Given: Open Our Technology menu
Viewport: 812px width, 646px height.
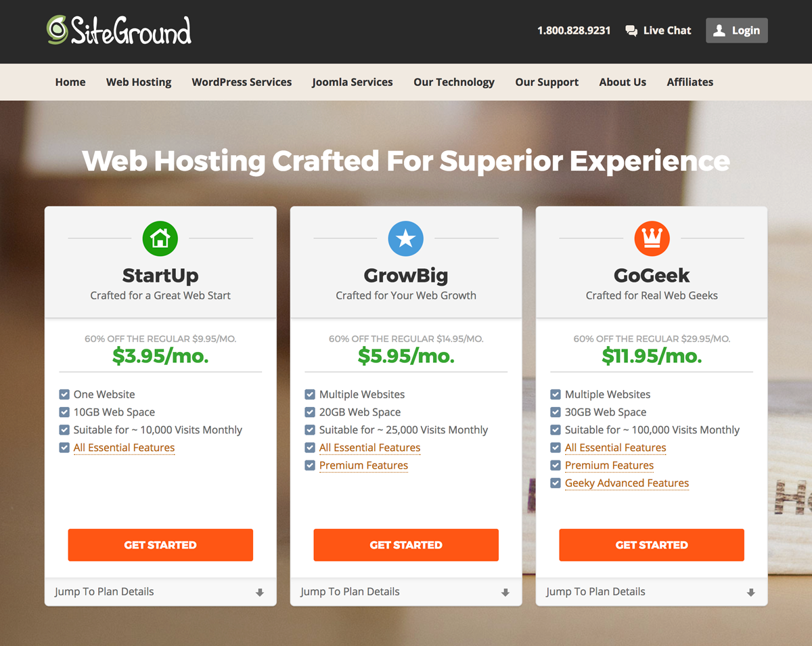Looking at the screenshot, I should [x=454, y=82].
